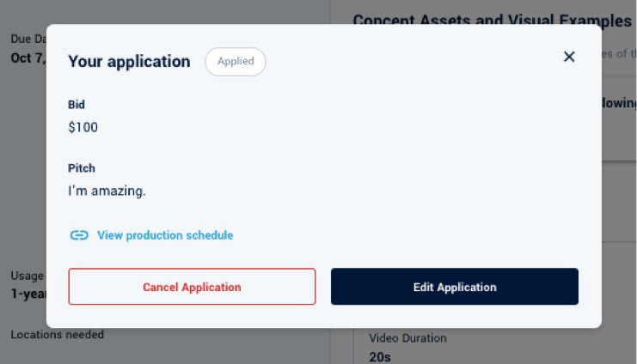Click the Usage label in the background

click(28, 276)
